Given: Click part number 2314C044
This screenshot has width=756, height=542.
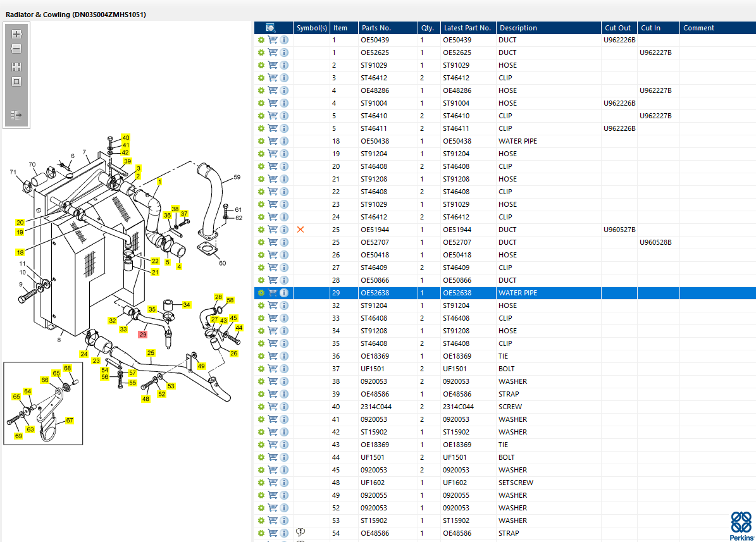Looking at the screenshot, I should point(376,407).
